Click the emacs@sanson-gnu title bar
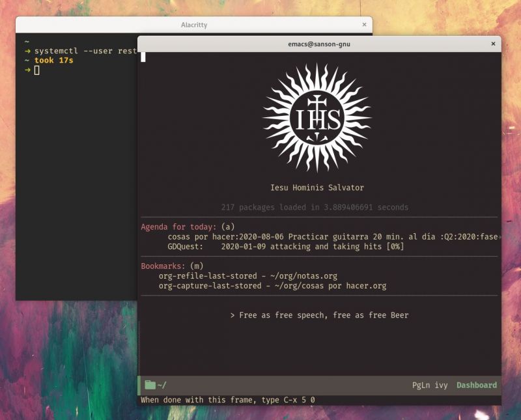The height and width of the screenshot is (420, 521). [319, 44]
